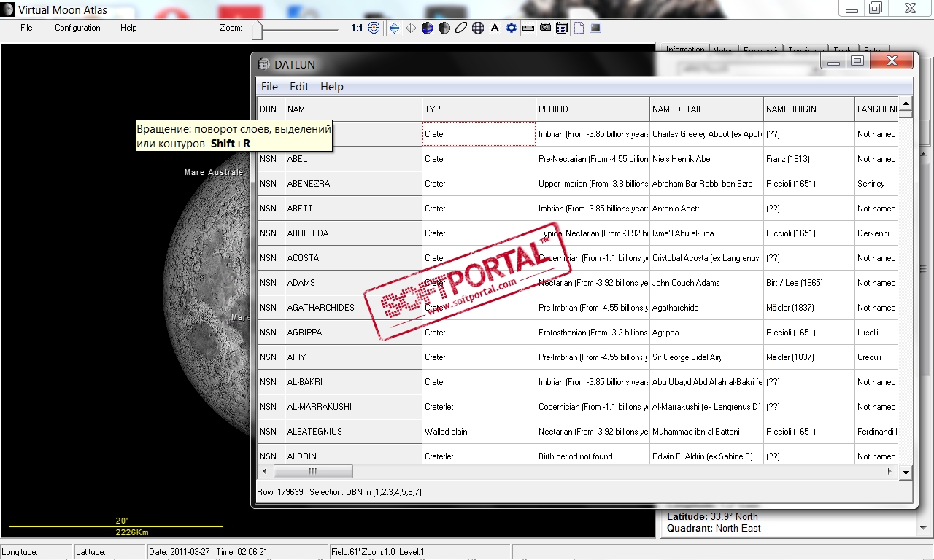Image resolution: width=934 pixels, height=560 pixels.
Task: Click the blue globe toolbar icon
Action: (428, 28)
